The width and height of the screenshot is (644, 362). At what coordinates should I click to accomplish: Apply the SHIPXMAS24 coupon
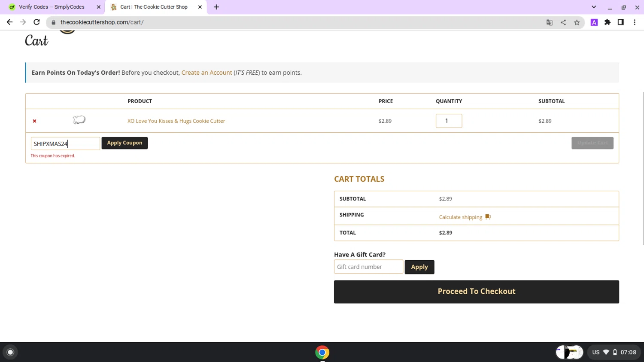click(x=125, y=143)
